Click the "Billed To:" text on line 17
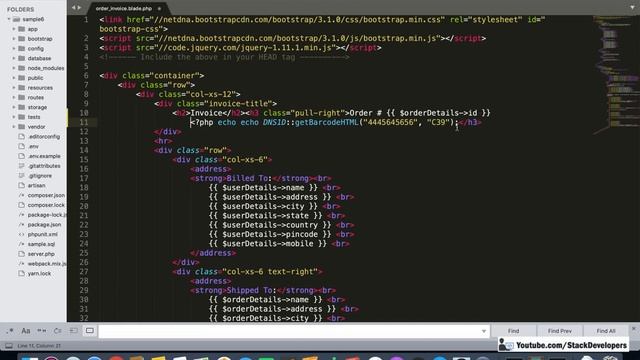 (x=249, y=178)
